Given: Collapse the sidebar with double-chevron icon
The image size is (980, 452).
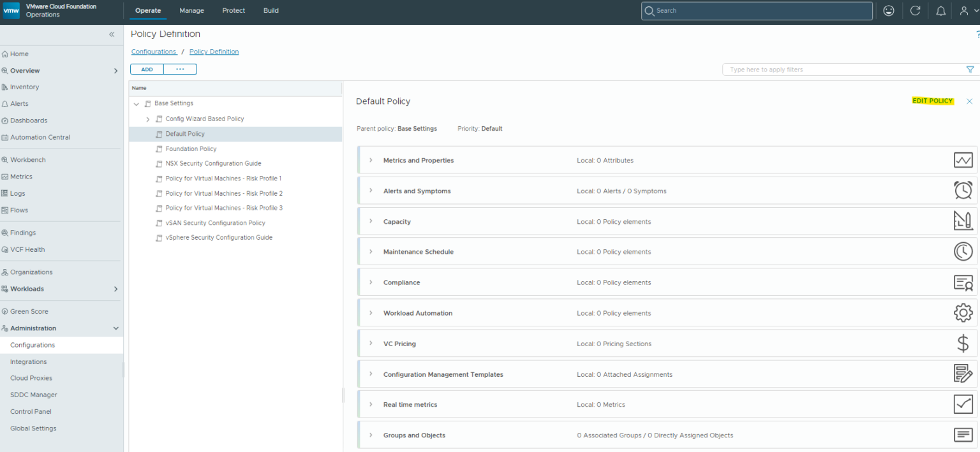Looking at the screenshot, I should tap(112, 34).
